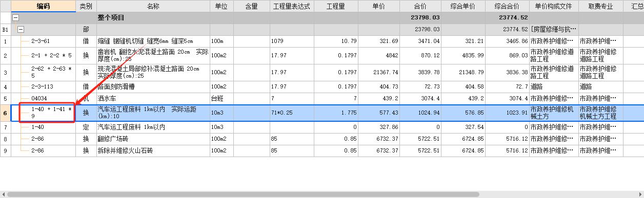Click the 名称 column header
This screenshot has width=644, height=198.
tap(153, 6)
